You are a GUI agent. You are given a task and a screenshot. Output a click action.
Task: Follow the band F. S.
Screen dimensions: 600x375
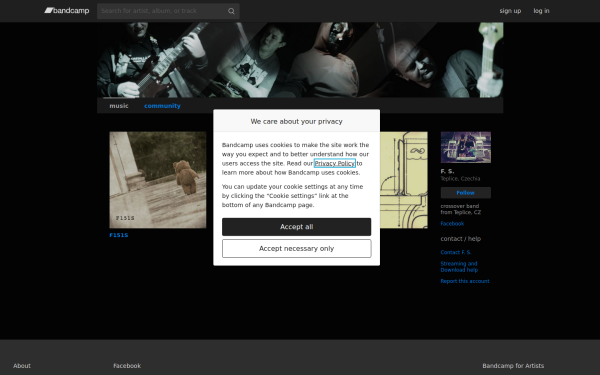465,193
